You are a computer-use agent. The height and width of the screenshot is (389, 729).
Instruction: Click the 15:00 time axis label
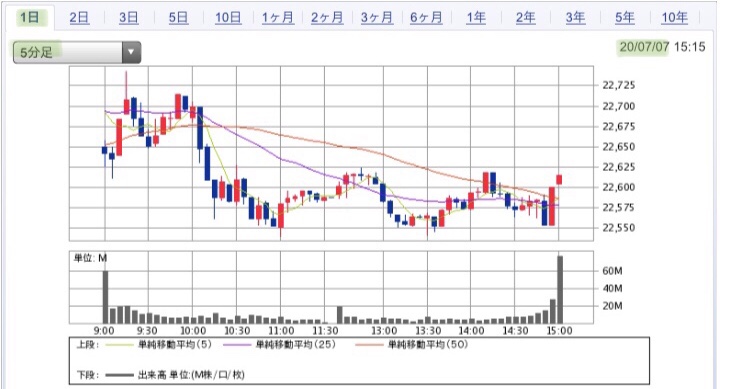[559, 331]
